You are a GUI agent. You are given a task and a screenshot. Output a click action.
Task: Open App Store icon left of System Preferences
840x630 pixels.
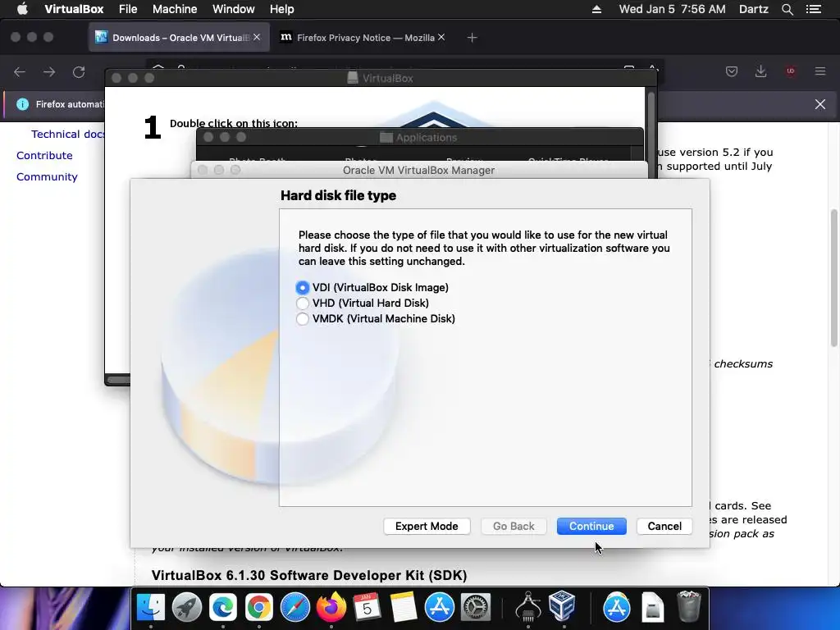(x=440, y=608)
